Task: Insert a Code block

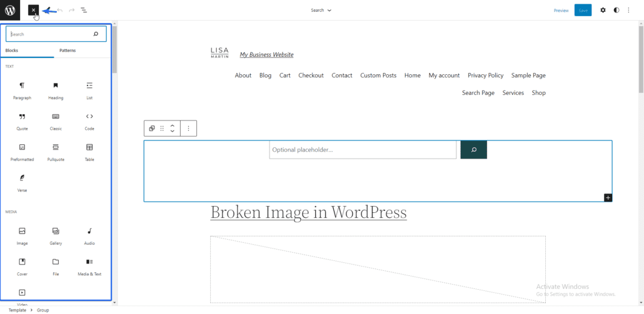Action: click(x=89, y=121)
